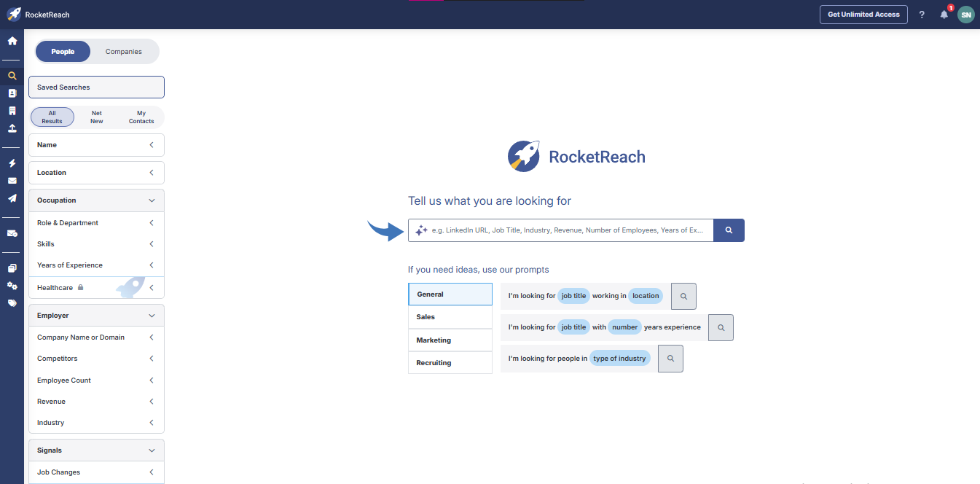Switch to the Companies toggle

point(124,52)
